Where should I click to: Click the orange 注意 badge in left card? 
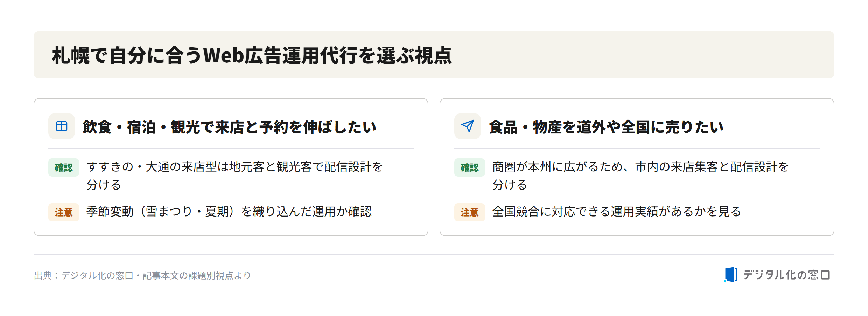64,212
